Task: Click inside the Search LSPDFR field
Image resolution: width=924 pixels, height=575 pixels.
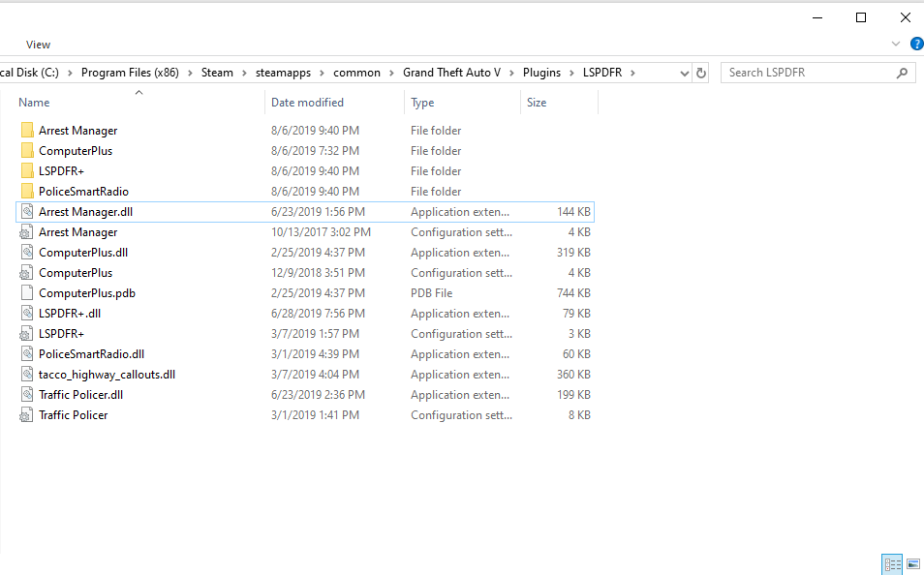Action: [809, 73]
